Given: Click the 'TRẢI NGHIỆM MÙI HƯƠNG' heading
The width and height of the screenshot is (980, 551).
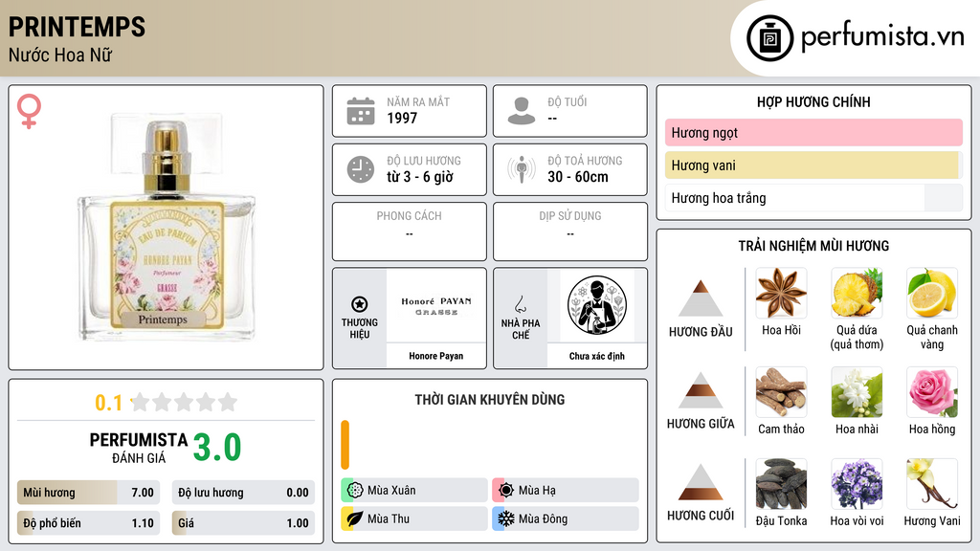Looking at the screenshot, I should click(813, 246).
